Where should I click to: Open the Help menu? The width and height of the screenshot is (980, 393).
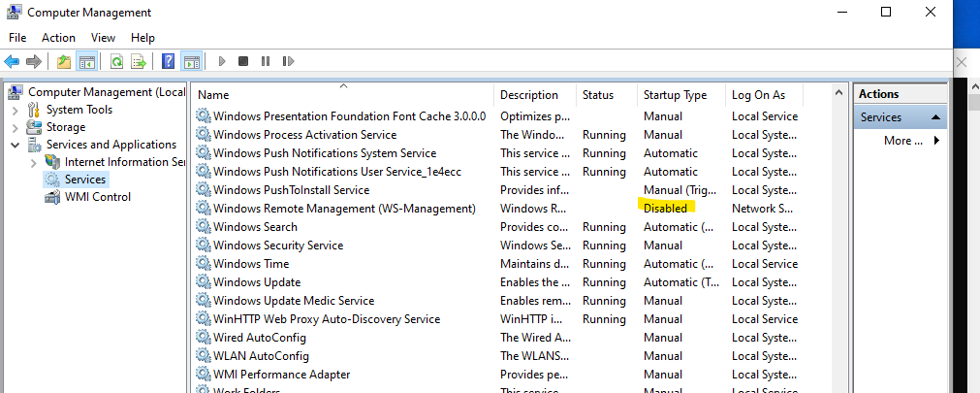click(142, 38)
